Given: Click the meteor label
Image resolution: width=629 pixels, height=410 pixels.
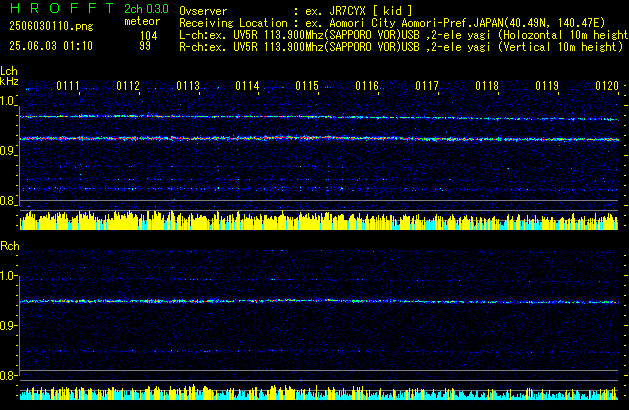Looking at the screenshot, I should [142, 21].
